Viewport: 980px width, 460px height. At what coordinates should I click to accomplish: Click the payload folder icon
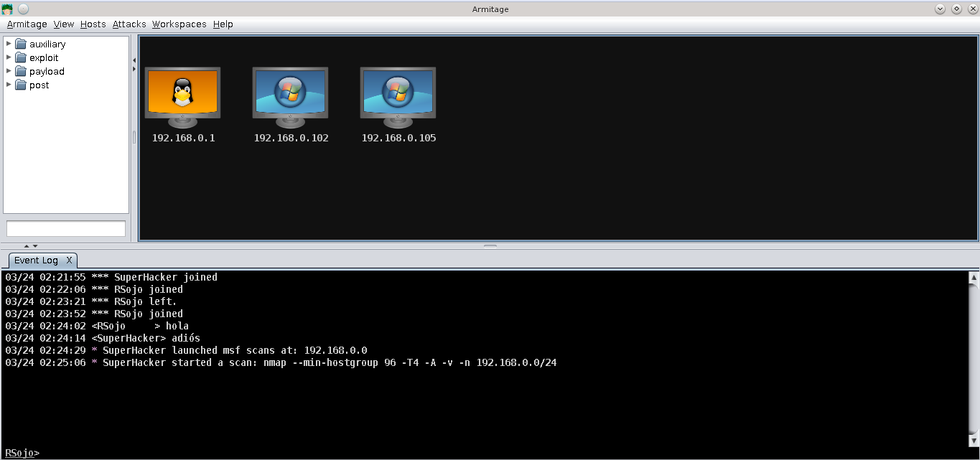coord(22,71)
